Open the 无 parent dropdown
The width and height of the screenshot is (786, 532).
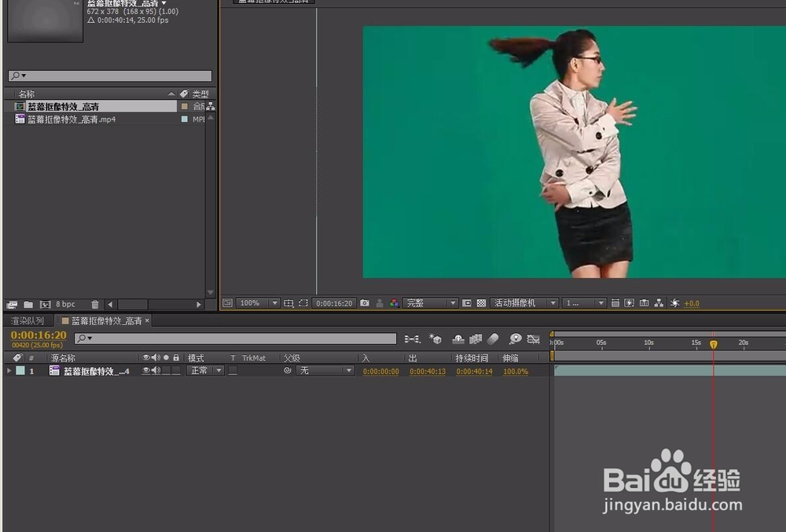coord(325,371)
